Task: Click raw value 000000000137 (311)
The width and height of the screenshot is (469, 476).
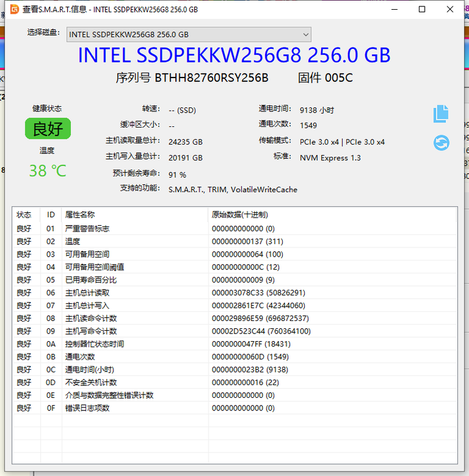Action: click(x=248, y=242)
